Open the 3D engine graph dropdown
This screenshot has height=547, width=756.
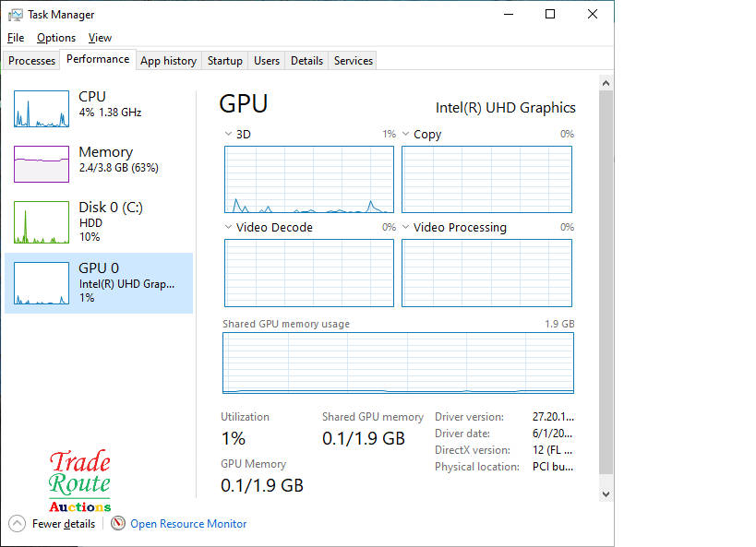[x=229, y=135]
